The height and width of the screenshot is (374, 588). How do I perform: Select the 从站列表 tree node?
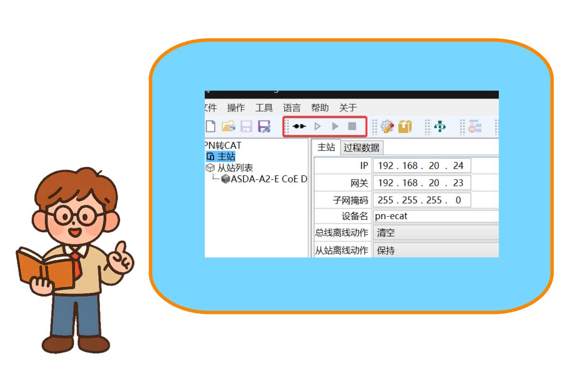[235, 168]
